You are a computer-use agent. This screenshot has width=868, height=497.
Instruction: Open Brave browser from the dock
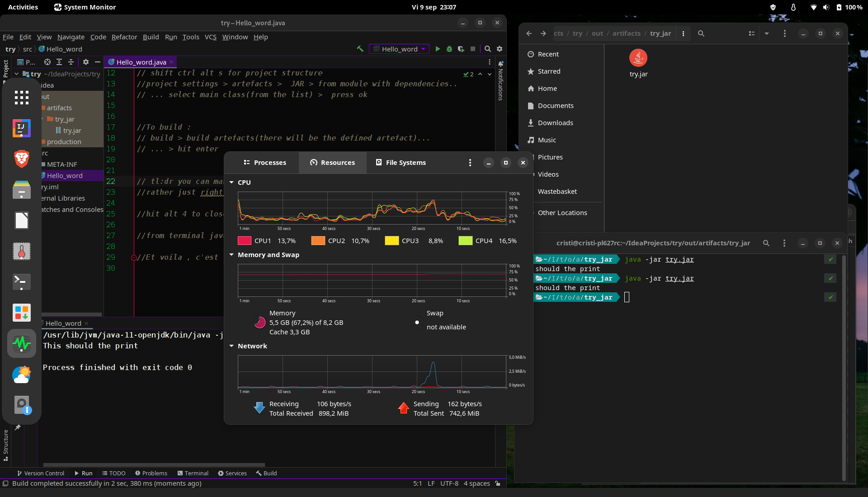(22, 159)
